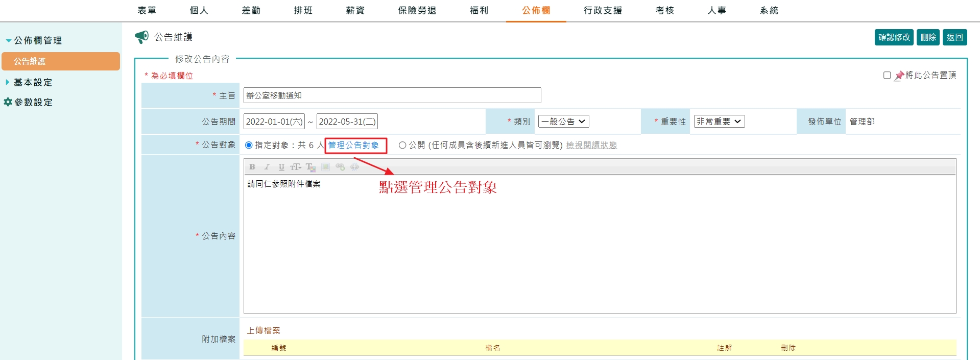Image resolution: width=980 pixels, height=360 pixels.
Task: Select the 指定對象 radio button
Action: pyautogui.click(x=249, y=145)
